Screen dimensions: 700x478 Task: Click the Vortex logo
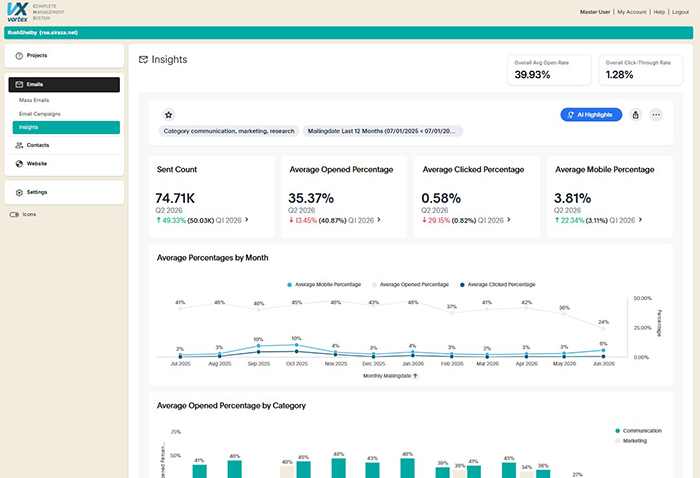18,12
